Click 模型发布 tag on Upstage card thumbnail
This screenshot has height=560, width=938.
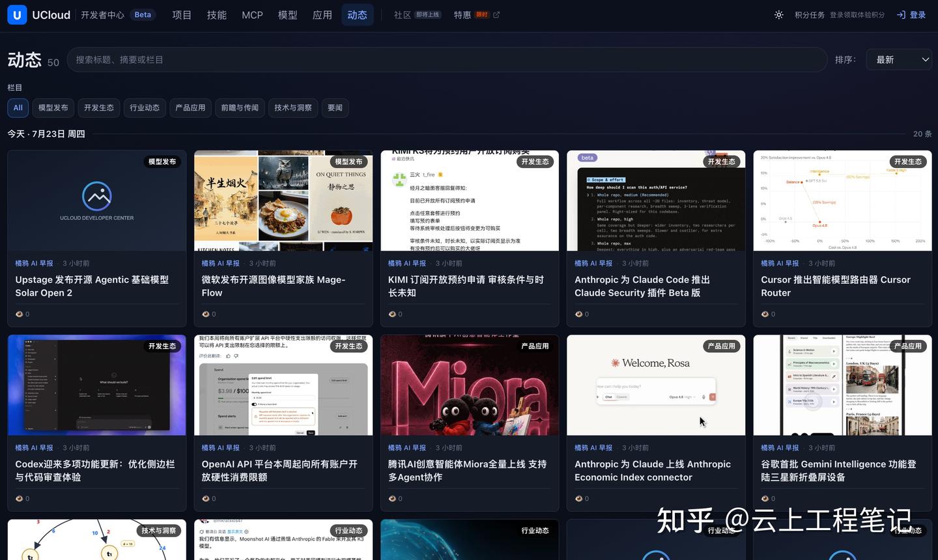click(162, 161)
